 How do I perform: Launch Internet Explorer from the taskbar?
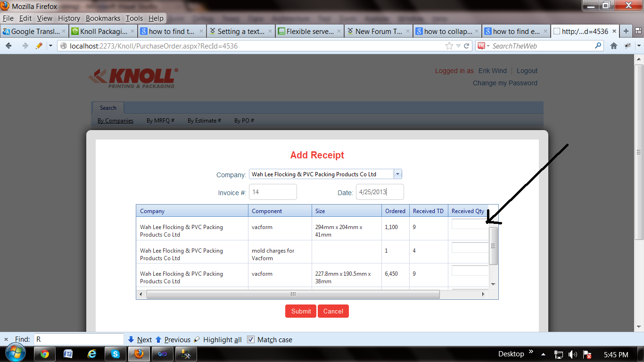click(x=92, y=354)
